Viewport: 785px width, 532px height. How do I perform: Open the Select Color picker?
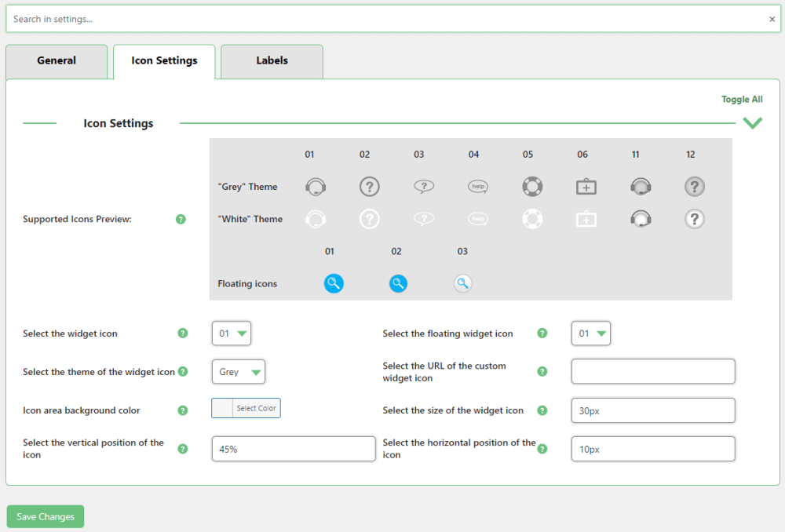pos(246,408)
